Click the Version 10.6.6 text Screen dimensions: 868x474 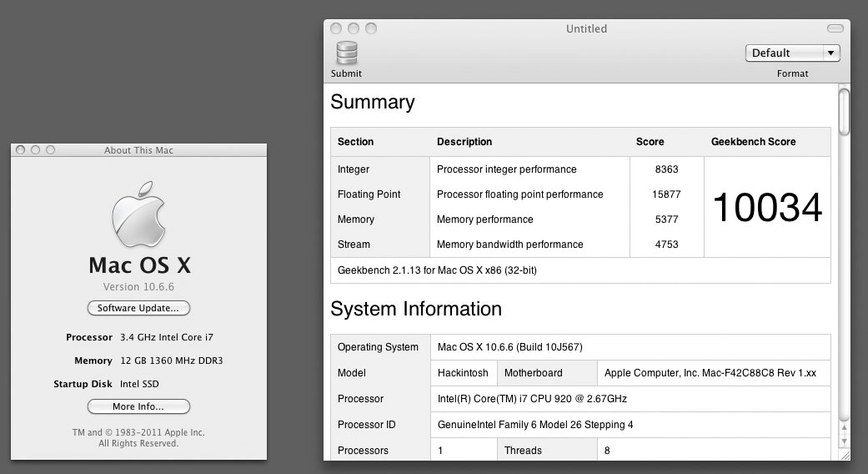coord(139,287)
